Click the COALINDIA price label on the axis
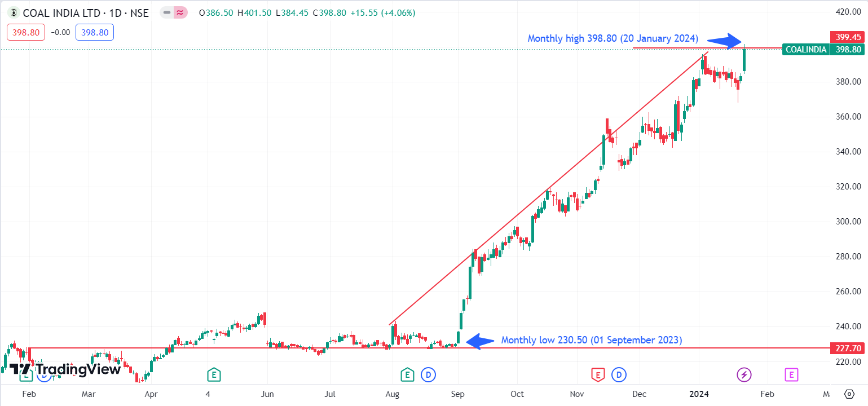 806,50
